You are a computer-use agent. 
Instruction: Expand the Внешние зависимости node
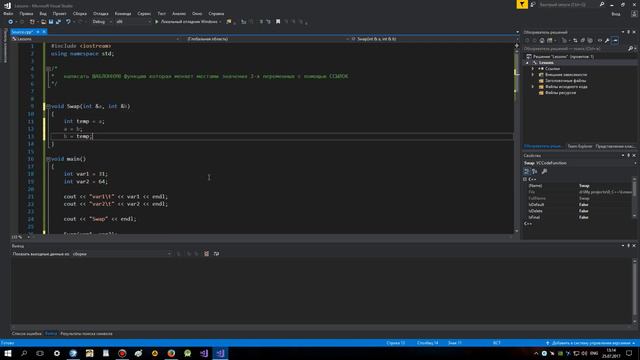point(533,75)
